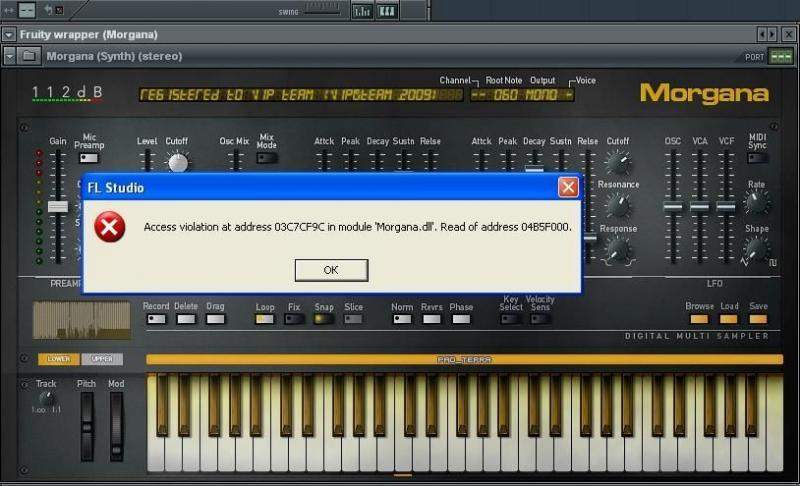Click the PORT indicator display
This screenshot has height=486, width=800.
781,56
